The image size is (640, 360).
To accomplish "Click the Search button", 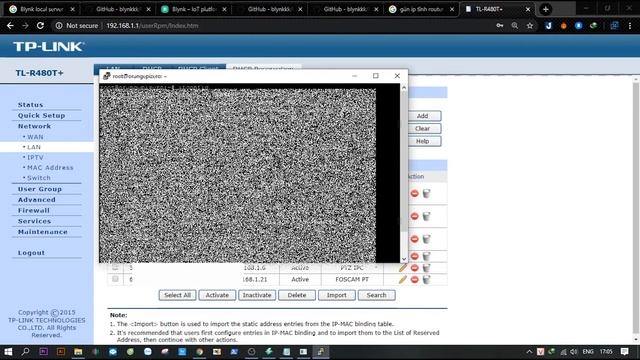I will (x=376, y=295).
